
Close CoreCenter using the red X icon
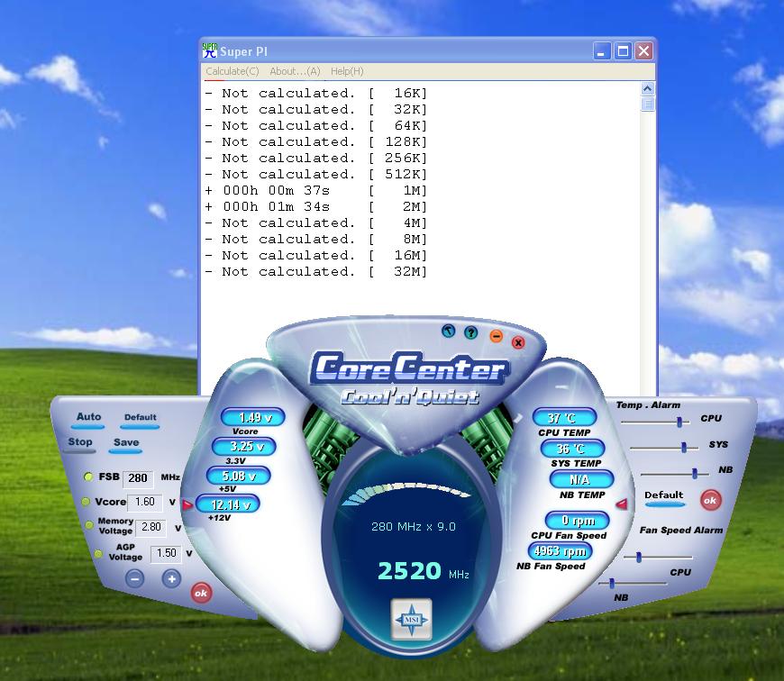(518, 342)
